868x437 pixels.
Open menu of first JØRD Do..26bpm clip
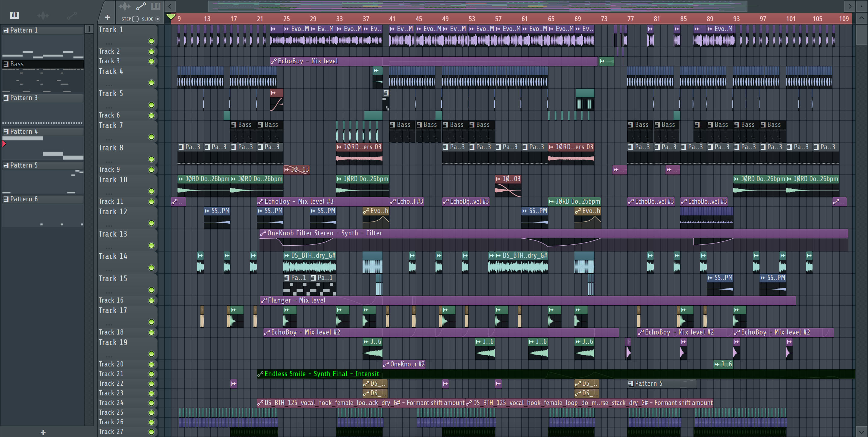point(181,179)
